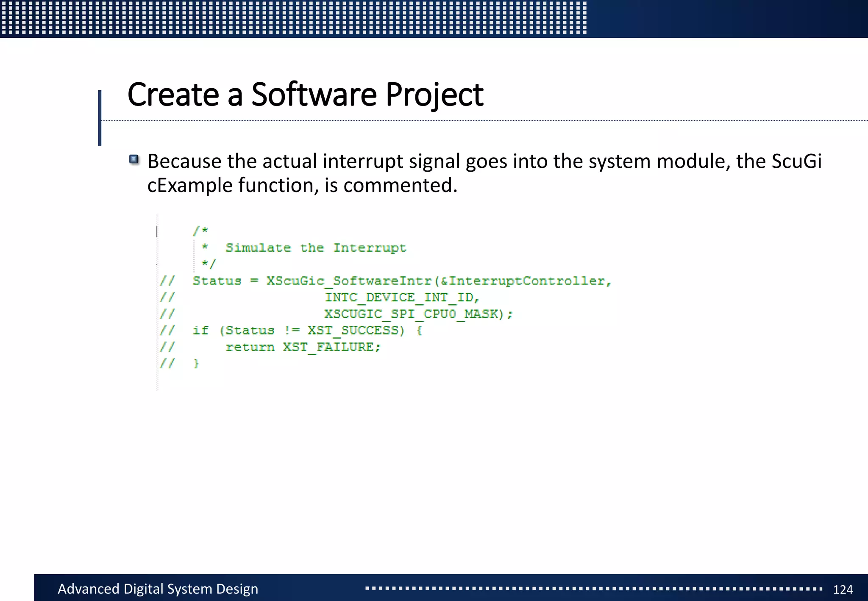Click the closing brace of the if block

tap(196, 364)
